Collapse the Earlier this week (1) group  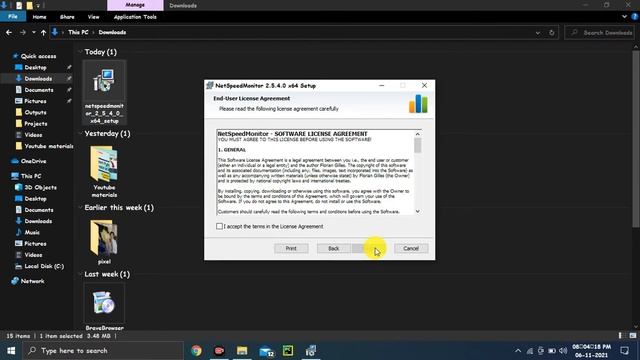(80, 207)
